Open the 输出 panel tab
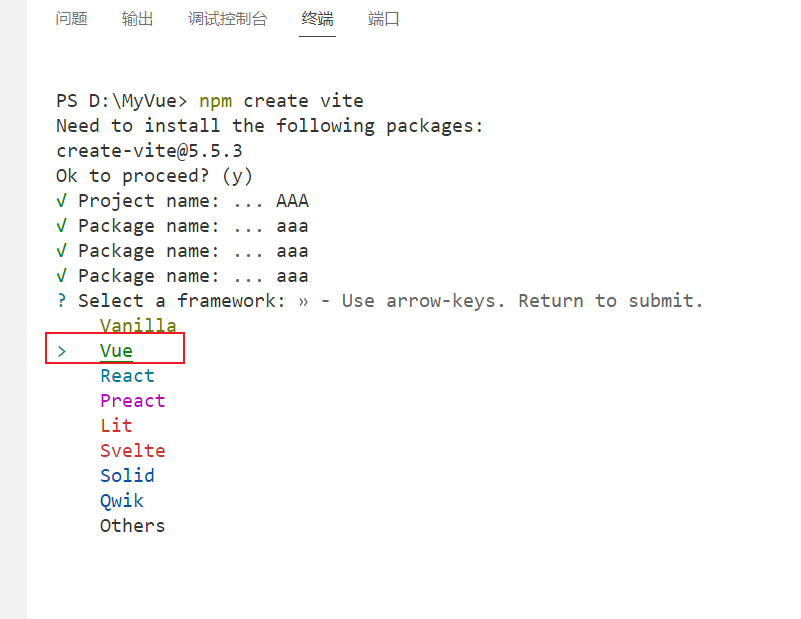 click(x=137, y=18)
